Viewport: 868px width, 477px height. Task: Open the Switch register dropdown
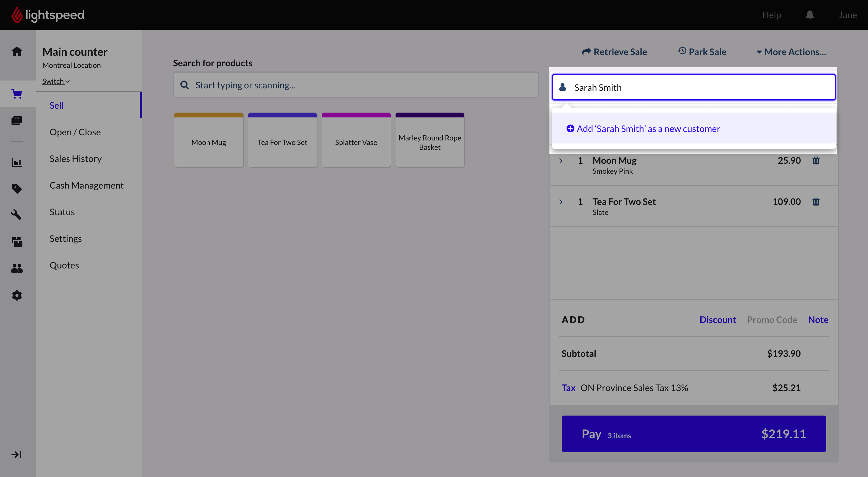tap(56, 81)
